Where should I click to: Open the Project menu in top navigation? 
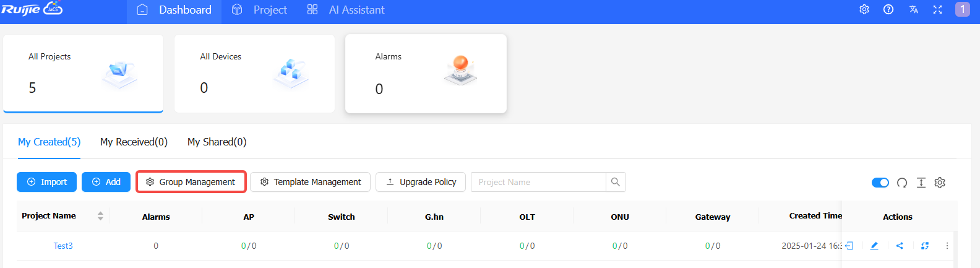[x=259, y=10]
